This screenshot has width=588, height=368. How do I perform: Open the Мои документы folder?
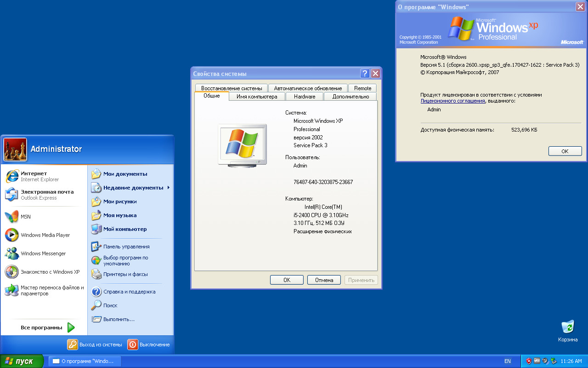click(130, 174)
